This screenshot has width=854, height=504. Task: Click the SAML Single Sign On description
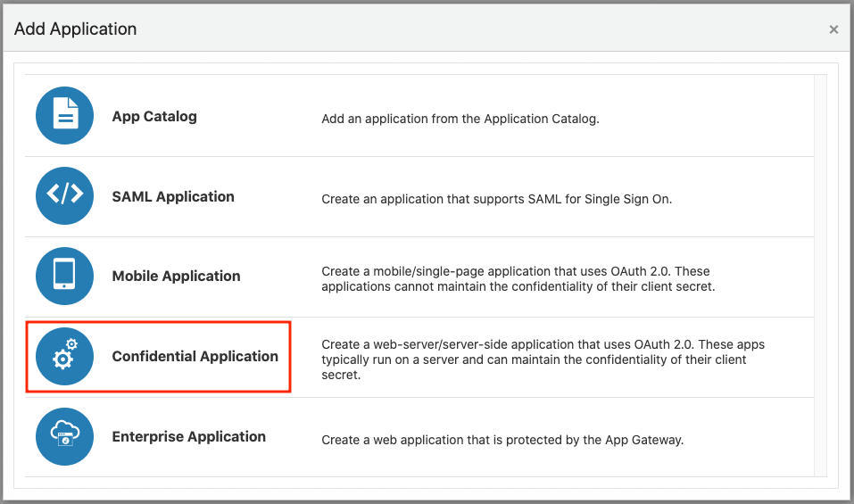point(497,199)
